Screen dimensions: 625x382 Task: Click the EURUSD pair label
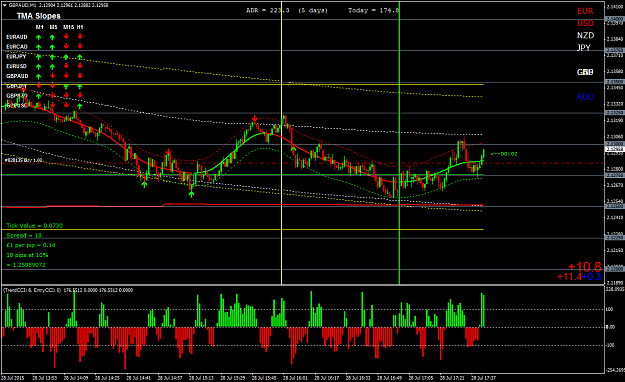coord(16,66)
